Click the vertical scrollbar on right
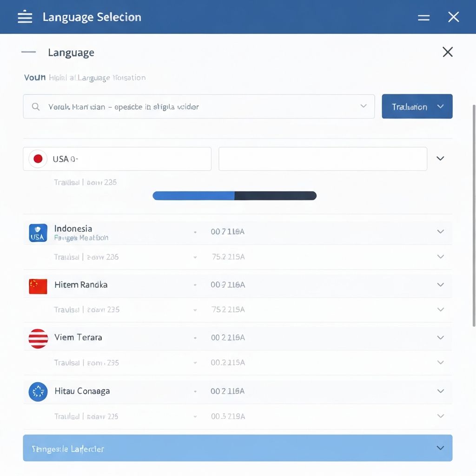Image resolution: width=476 pixels, height=476 pixels. (474, 214)
